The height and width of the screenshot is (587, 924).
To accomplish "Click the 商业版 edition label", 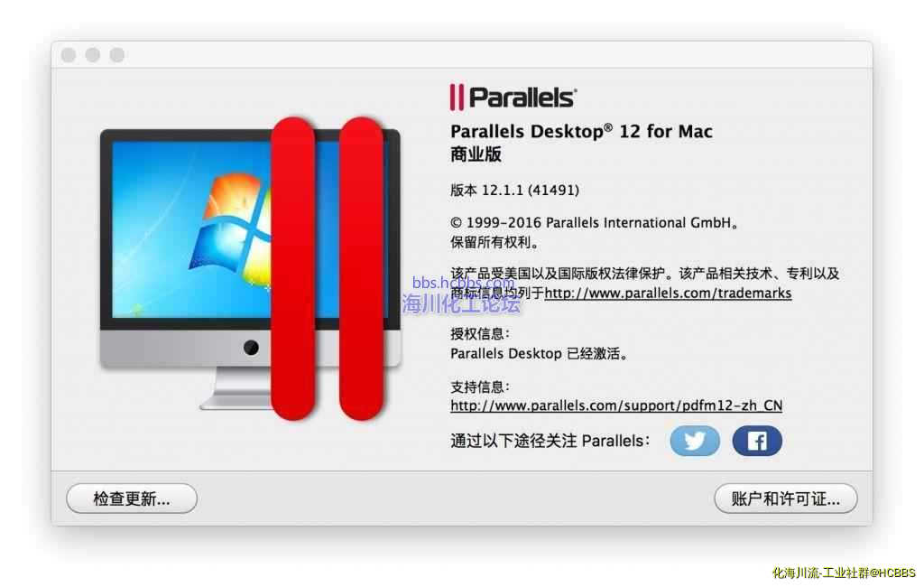I will (476, 154).
